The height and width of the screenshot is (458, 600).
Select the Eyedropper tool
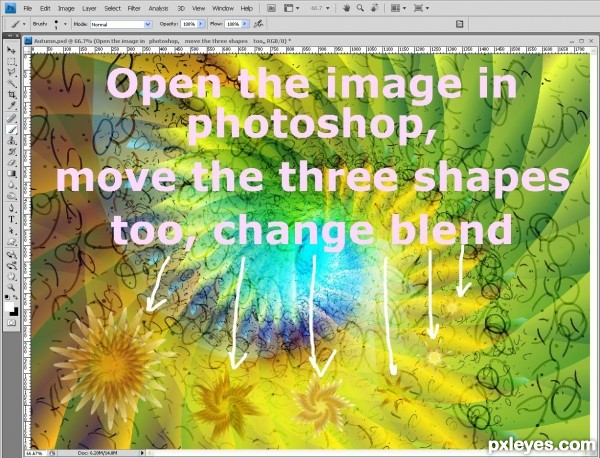click(x=11, y=105)
